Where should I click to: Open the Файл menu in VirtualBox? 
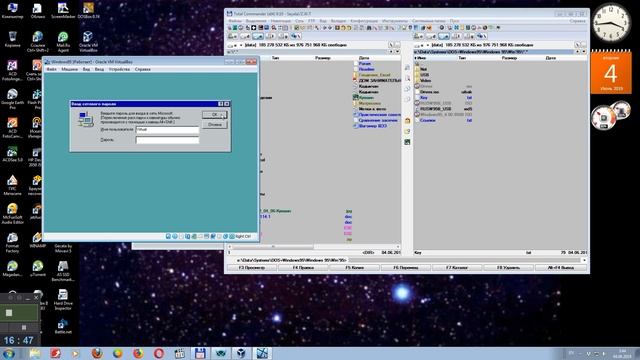click(x=51, y=69)
